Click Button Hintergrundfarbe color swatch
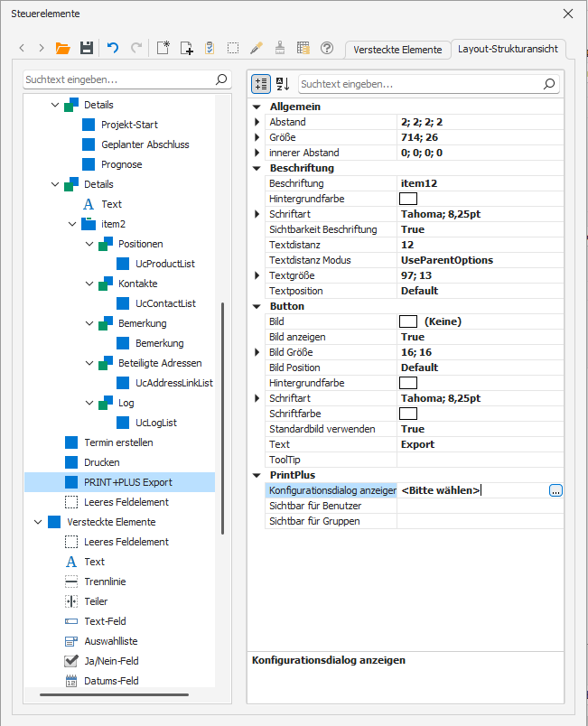The width and height of the screenshot is (588, 726). pyautogui.click(x=408, y=383)
